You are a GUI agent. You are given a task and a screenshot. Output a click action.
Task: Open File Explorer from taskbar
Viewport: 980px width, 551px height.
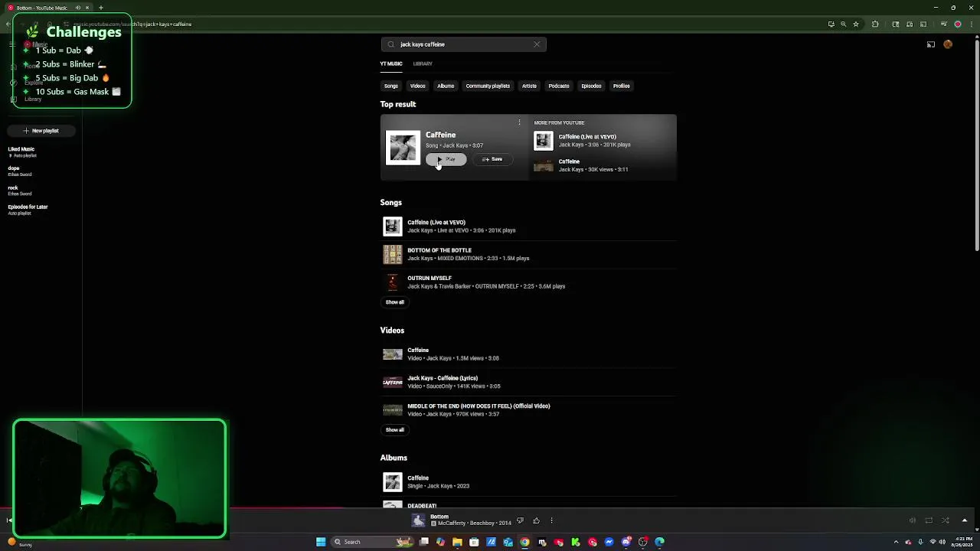click(x=457, y=542)
